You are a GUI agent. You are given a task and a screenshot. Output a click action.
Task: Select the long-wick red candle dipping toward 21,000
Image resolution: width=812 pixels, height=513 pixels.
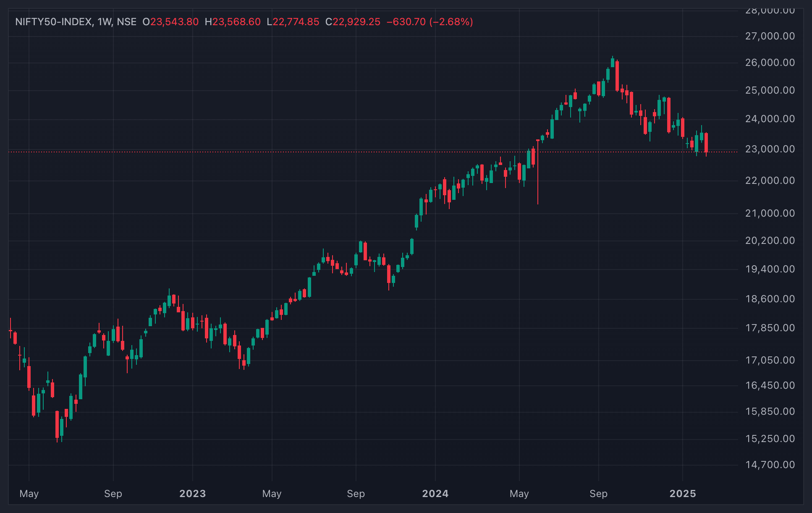coord(538,172)
